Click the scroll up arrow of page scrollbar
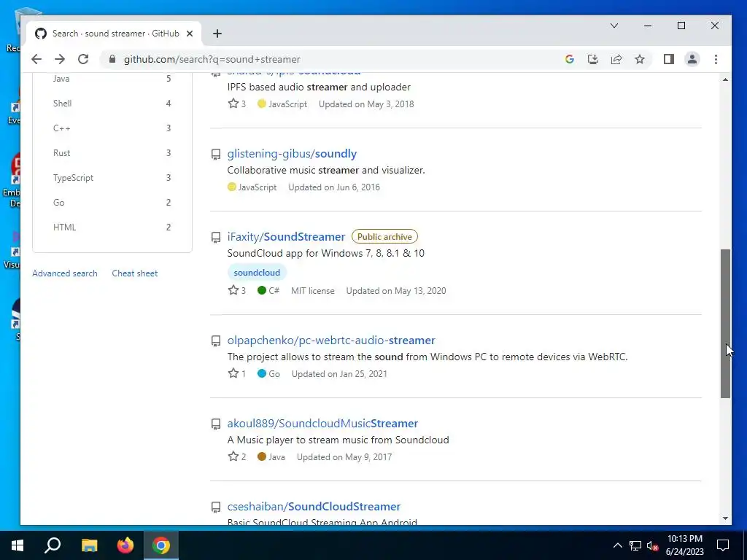Image resolution: width=747 pixels, height=560 pixels. pyautogui.click(x=725, y=79)
